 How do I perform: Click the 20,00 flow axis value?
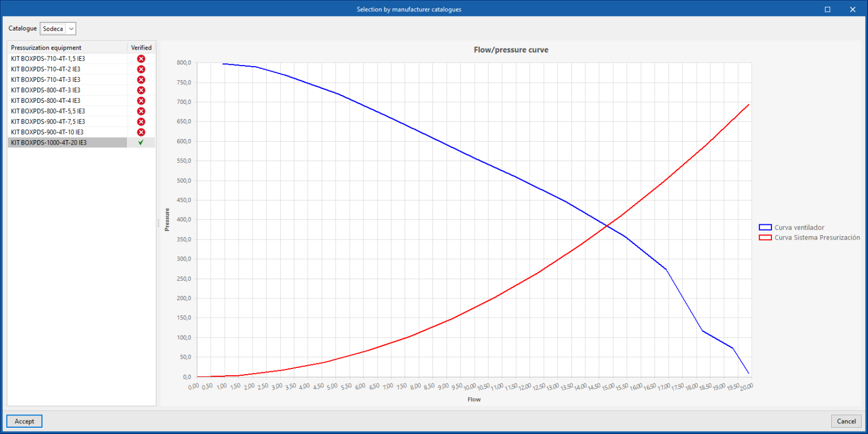(747, 387)
